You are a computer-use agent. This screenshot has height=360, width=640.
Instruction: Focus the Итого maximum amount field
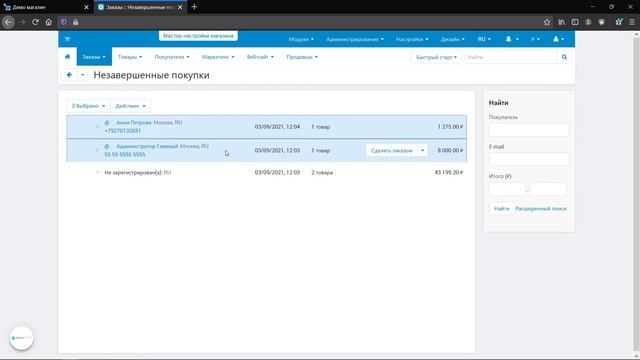[548, 189]
